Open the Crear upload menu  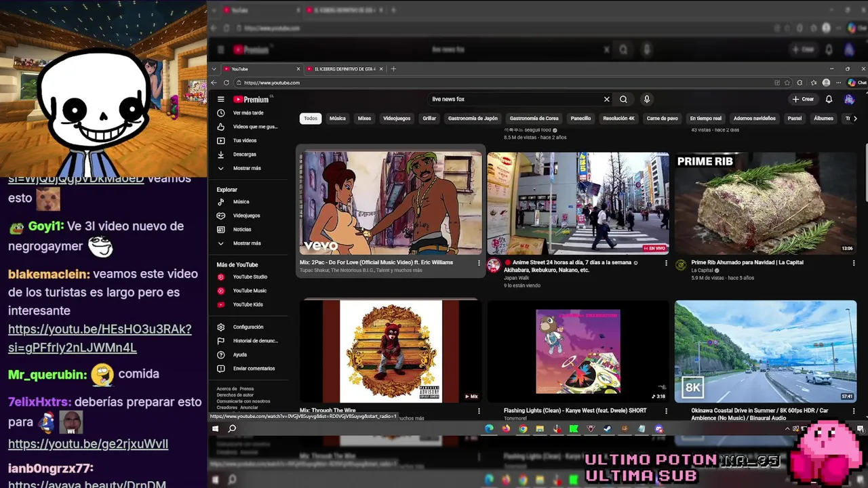coord(803,99)
